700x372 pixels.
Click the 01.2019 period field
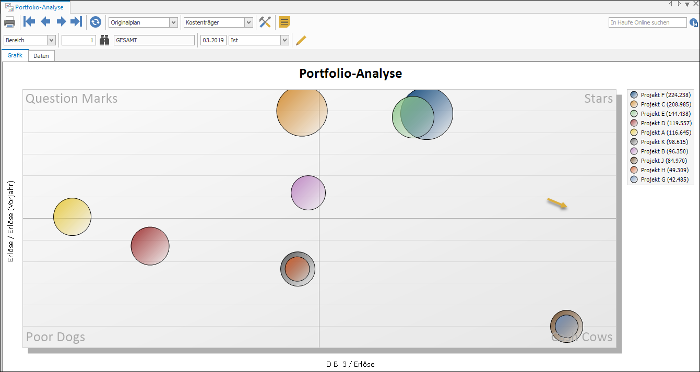(x=213, y=40)
